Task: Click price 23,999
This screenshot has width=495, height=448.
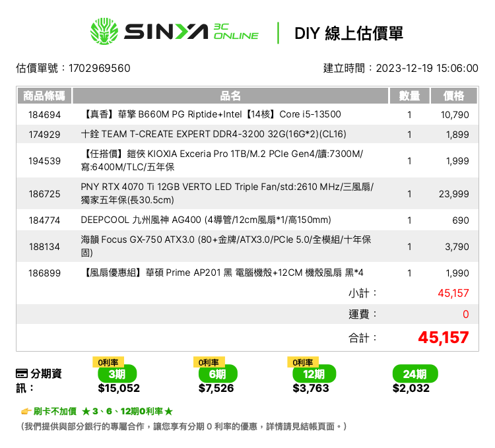Action: click(453, 194)
